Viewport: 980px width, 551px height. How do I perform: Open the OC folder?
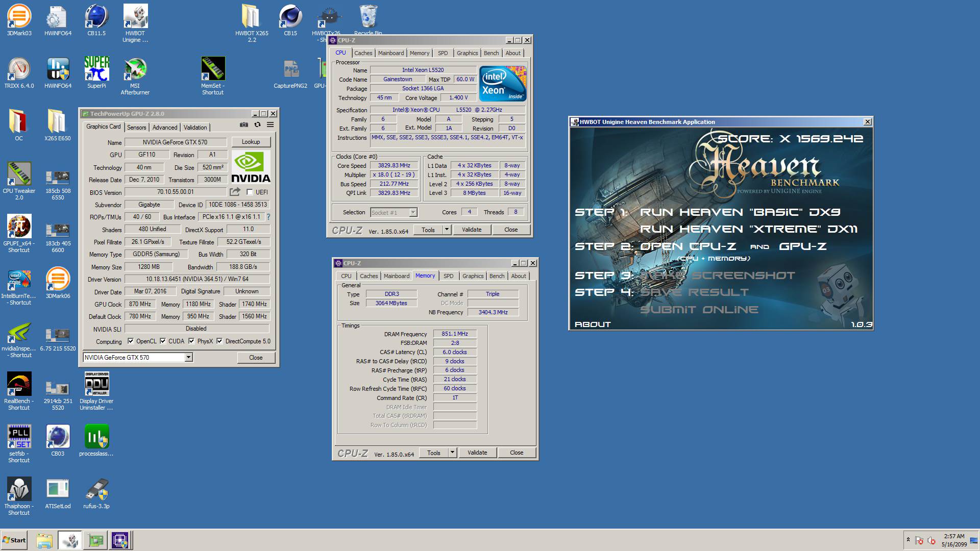pos(19,126)
